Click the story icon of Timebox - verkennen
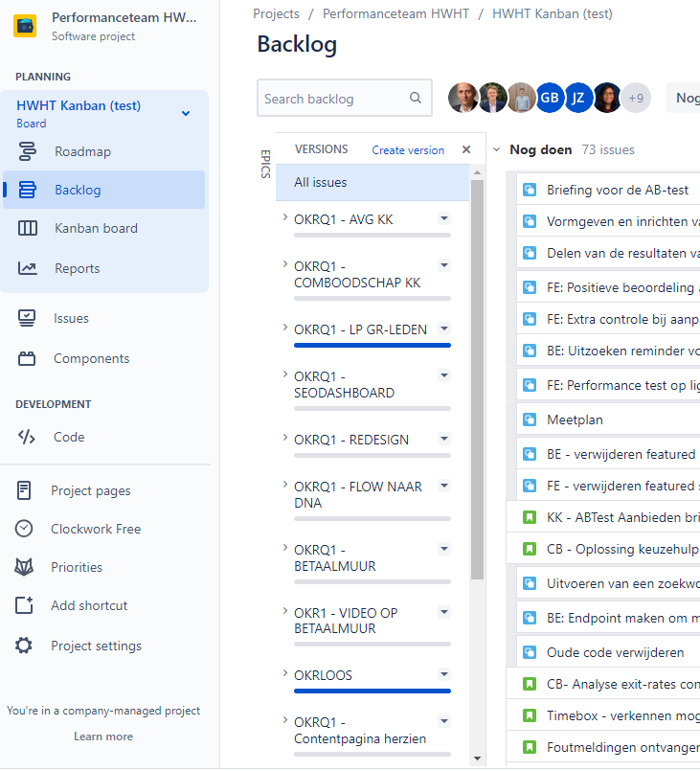Image resolution: width=700 pixels, height=771 pixels. [x=530, y=715]
